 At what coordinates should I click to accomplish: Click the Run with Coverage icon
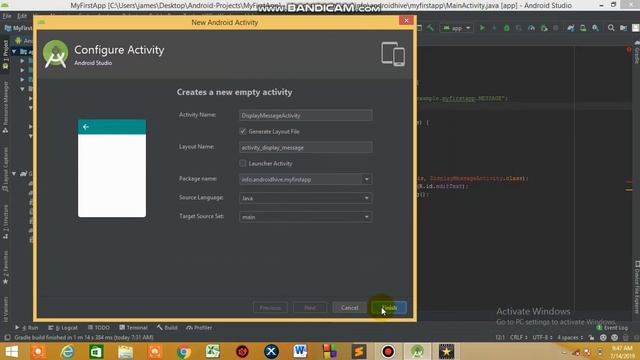click(519, 28)
